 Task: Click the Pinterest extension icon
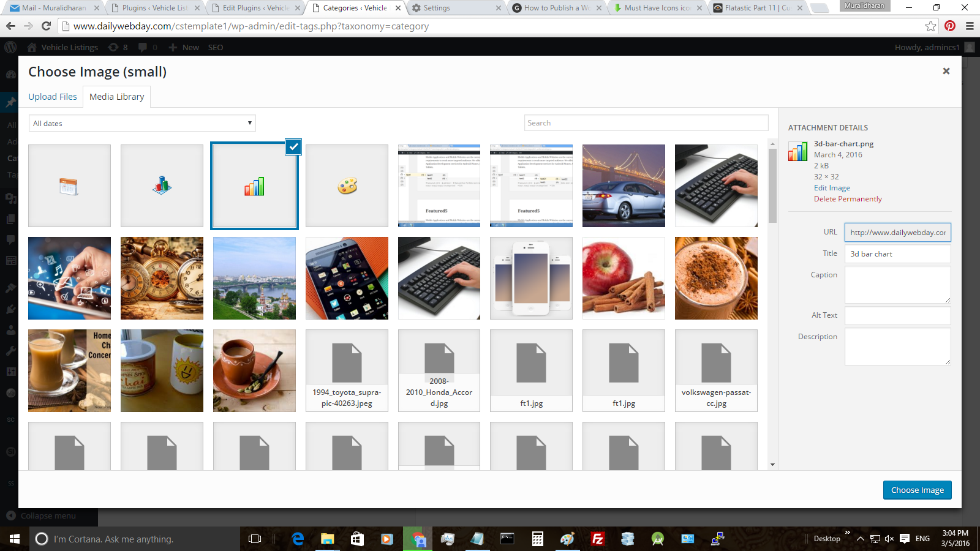pyautogui.click(x=950, y=26)
